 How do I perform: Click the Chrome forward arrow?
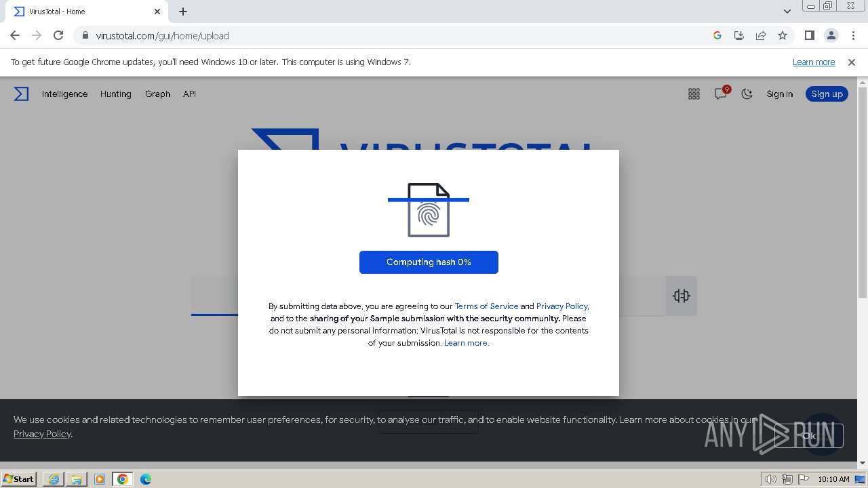pyautogui.click(x=37, y=35)
